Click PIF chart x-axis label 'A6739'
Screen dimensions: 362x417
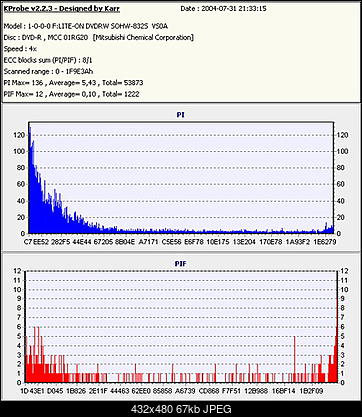click(x=186, y=391)
